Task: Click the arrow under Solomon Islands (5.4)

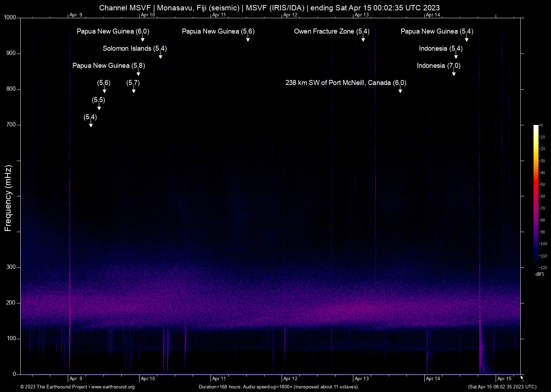Action: (x=160, y=56)
